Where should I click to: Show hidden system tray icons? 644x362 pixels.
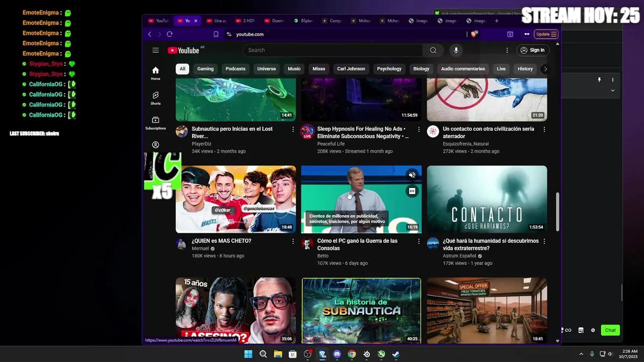point(581,354)
